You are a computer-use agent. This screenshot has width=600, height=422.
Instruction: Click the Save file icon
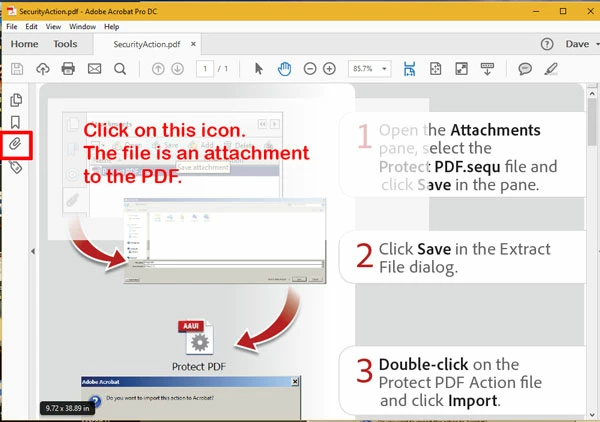(17, 69)
